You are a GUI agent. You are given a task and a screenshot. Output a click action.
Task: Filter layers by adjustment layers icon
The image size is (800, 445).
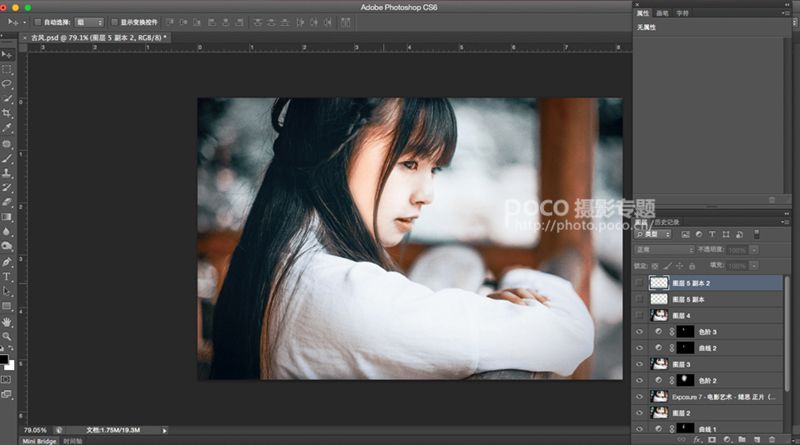point(698,234)
